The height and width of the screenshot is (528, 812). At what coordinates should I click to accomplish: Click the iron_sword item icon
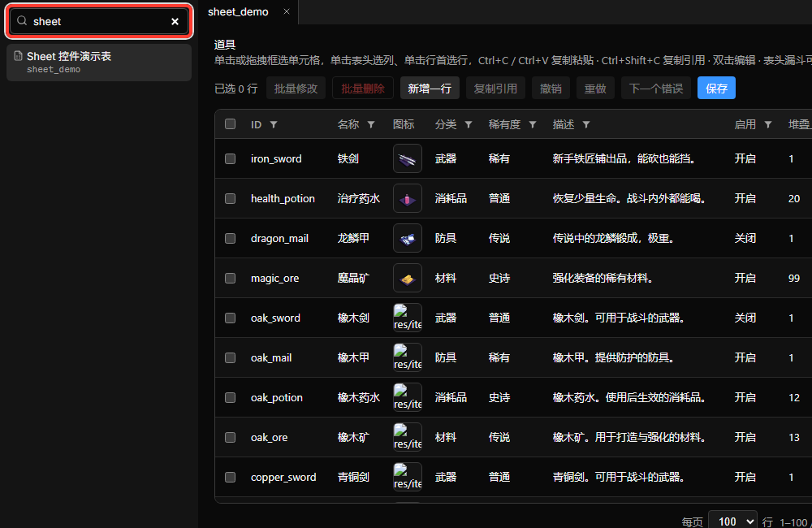click(x=408, y=158)
